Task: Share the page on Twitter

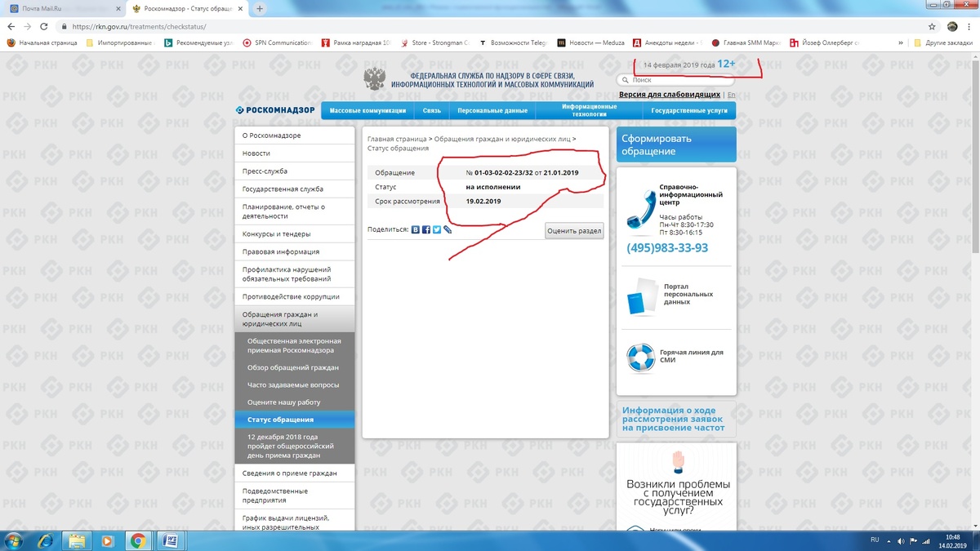Action: pyautogui.click(x=437, y=230)
